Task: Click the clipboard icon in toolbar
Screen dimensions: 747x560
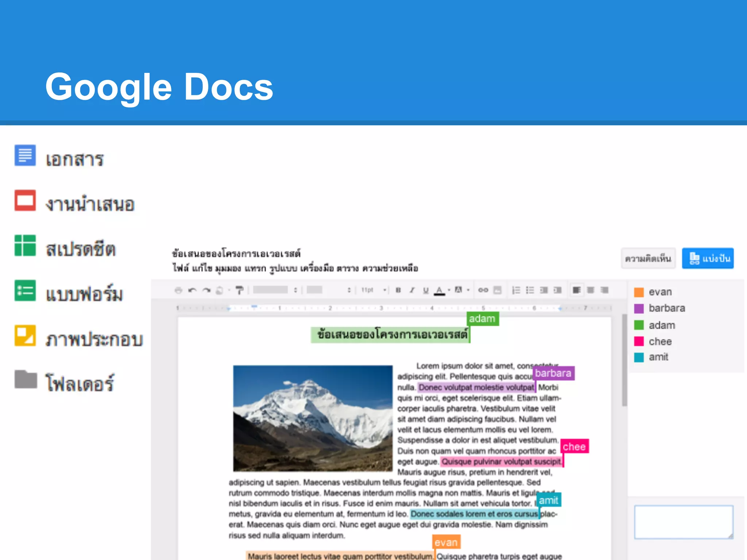Action: click(220, 290)
